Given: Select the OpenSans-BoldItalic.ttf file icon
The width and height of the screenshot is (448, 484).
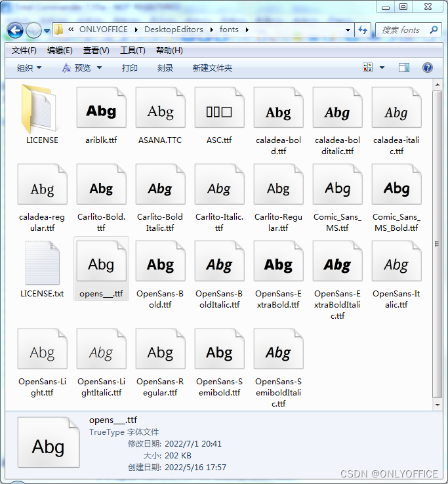Looking at the screenshot, I should click(219, 261).
